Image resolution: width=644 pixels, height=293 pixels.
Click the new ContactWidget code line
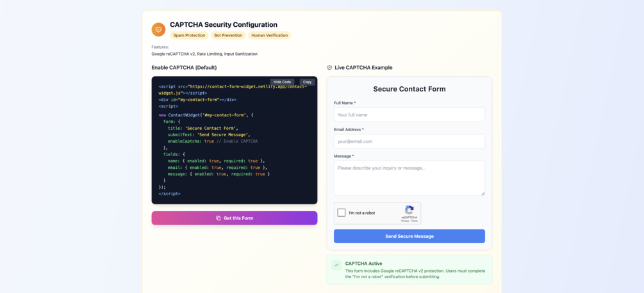[x=206, y=115]
